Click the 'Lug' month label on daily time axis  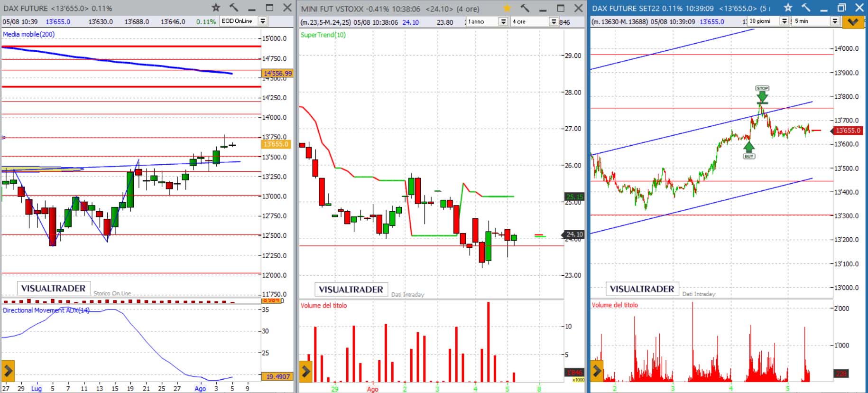point(37,388)
